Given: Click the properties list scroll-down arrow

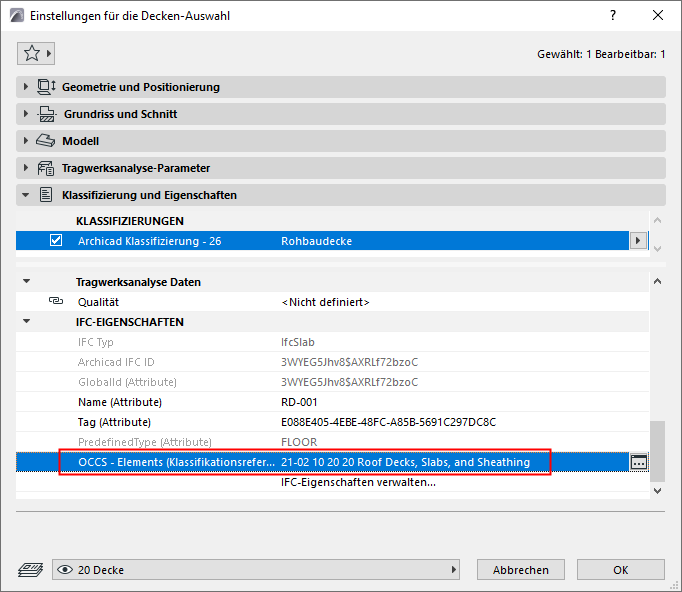Looking at the screenshot, I should tap(657, 491).
